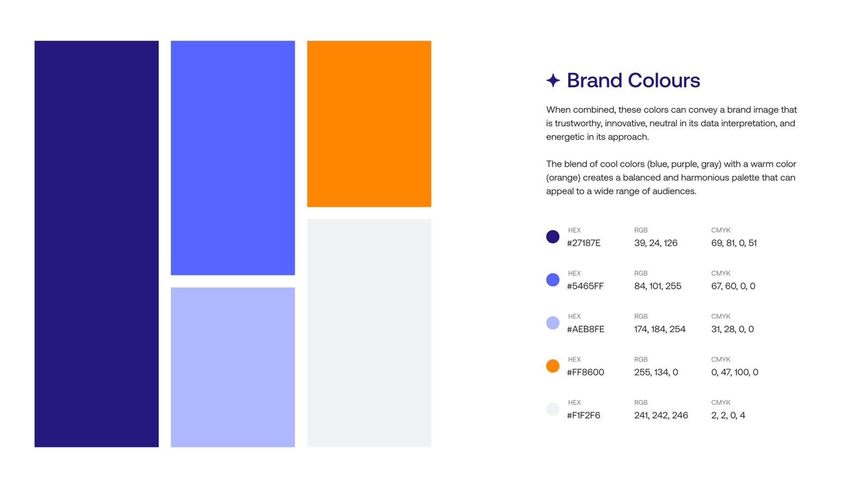
Task: Select the bright blue colour block
Action: point(233,157)
